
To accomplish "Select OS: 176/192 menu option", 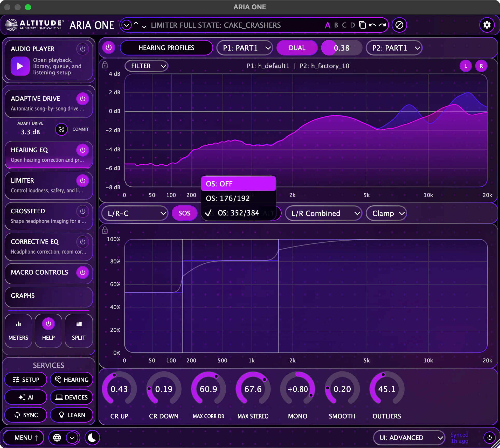I will (238, 198).
